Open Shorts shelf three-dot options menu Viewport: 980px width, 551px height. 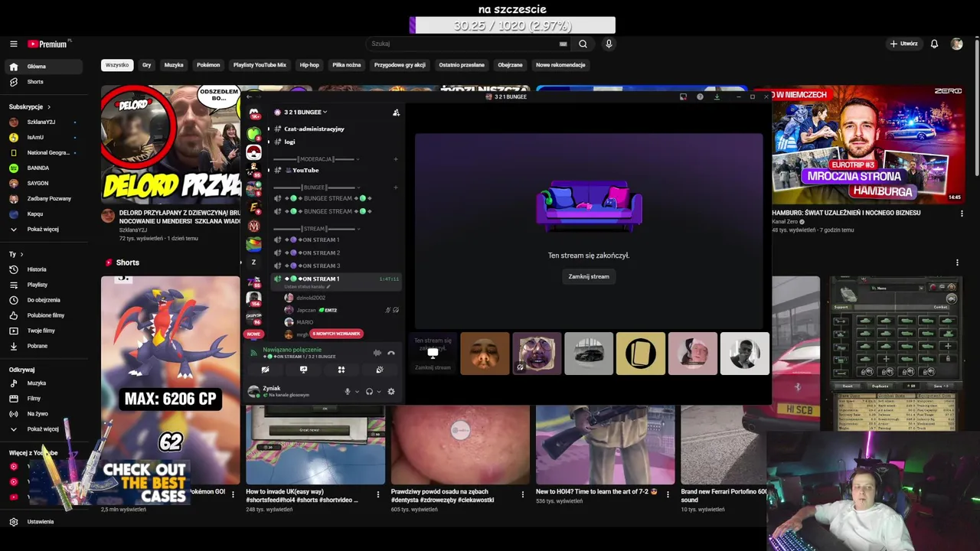coord(957,262)
